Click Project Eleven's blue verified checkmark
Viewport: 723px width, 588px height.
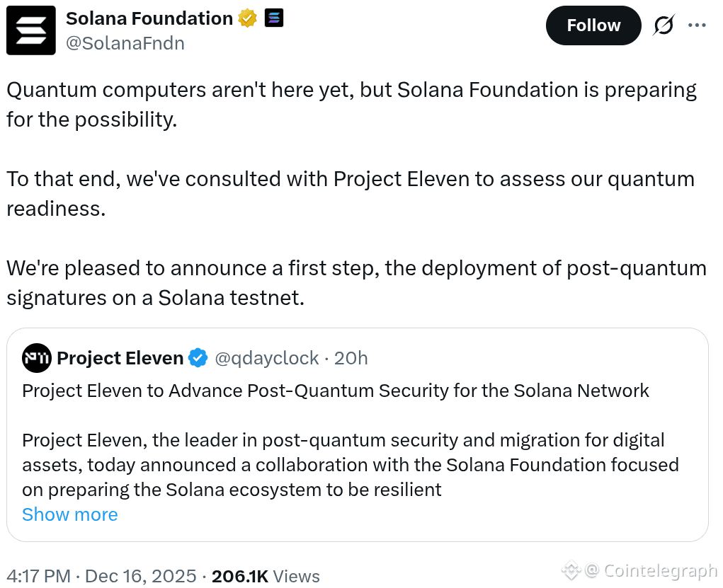(x=198, y=358)
